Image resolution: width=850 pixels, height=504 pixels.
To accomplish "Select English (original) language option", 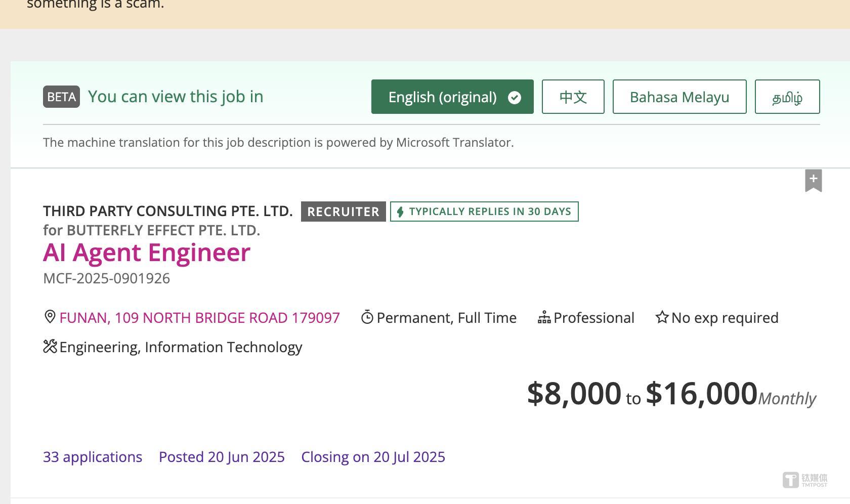I will click(x=452, y=97).
